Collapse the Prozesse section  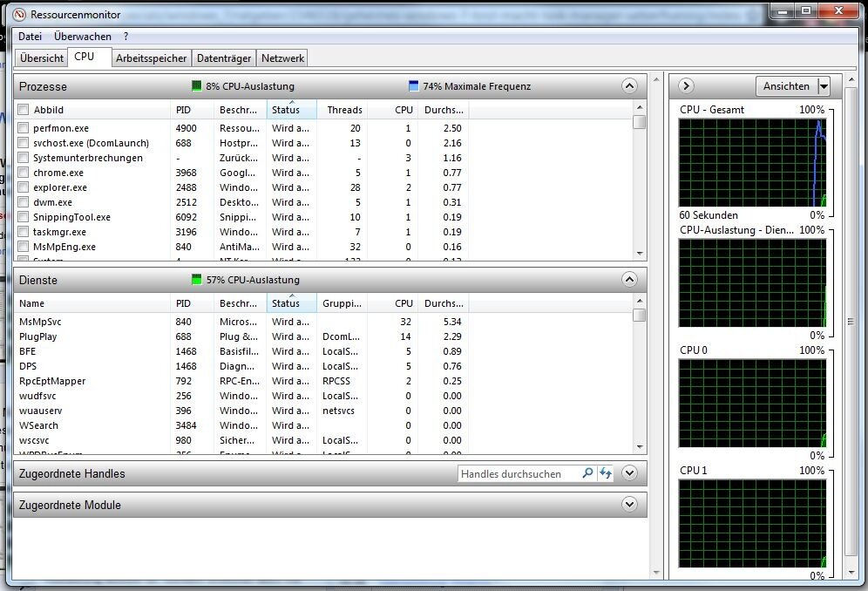[629, 86]
